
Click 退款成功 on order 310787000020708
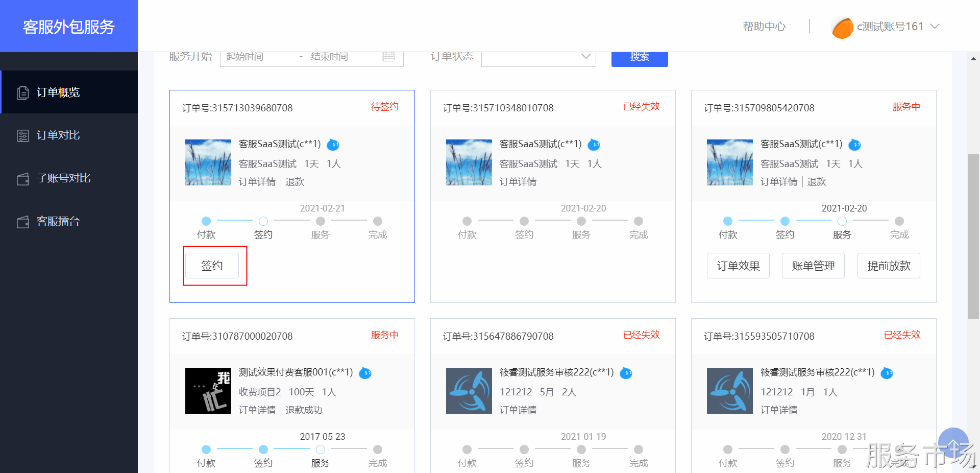tap(304, 410)
